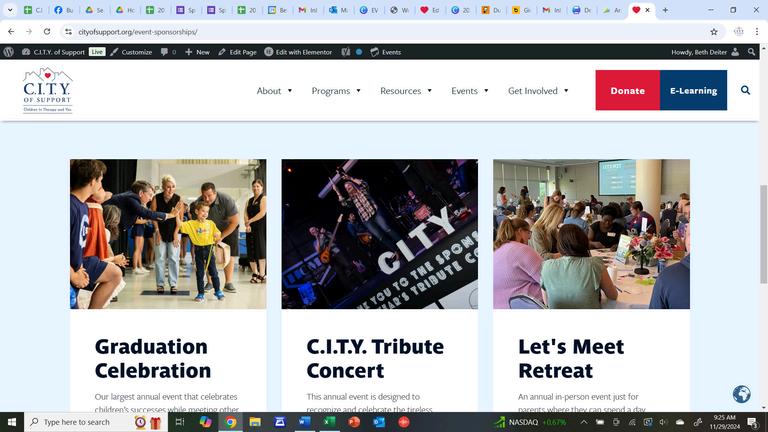Expand the Resources dropdown menu
This screenshot has width=768, height=432.
coord(406,91)
